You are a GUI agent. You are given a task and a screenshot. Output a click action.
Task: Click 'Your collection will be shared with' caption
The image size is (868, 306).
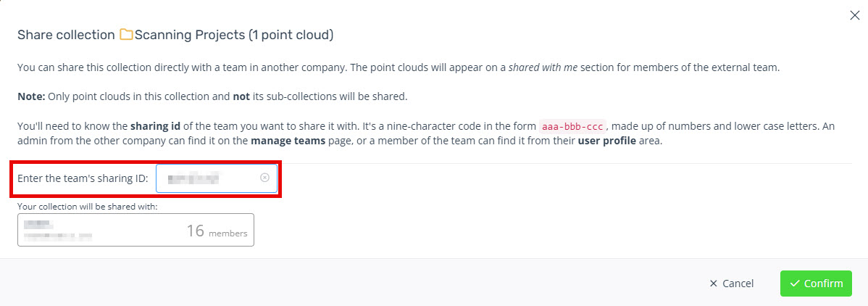pyautogui.click(x=88, y=206)
